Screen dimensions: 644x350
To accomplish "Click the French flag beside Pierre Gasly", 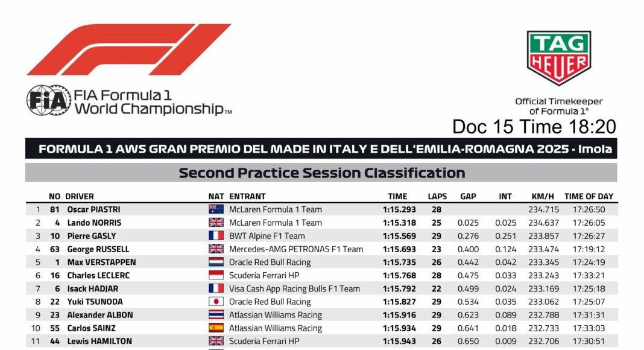I will 216,236.
